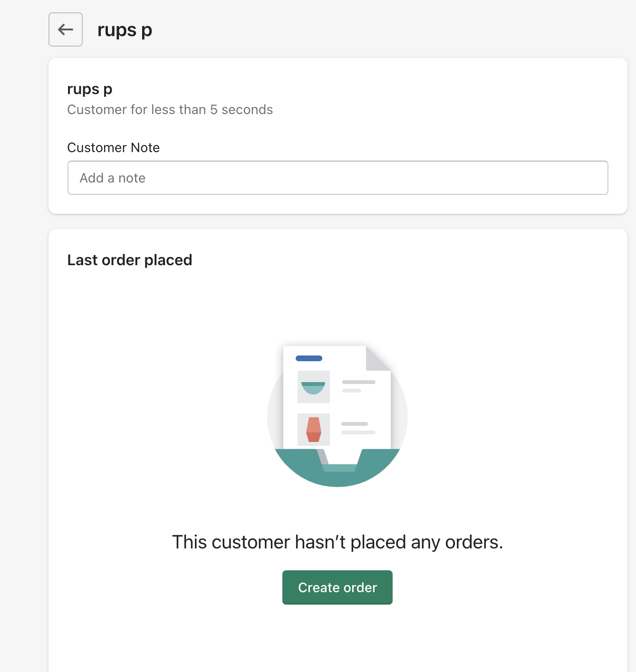Click the "Last order placed" heading
This screenshot has width=636, height=672.
(x=129, y=260)
